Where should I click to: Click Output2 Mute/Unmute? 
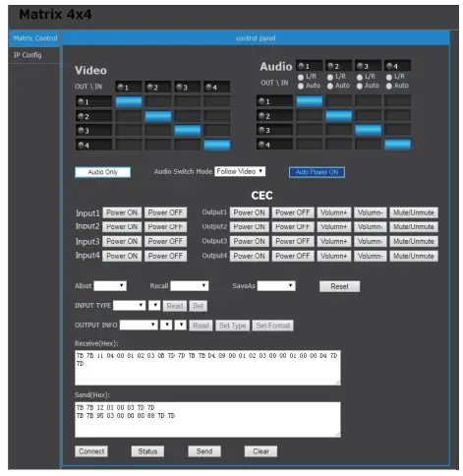[x=414, y=227]
